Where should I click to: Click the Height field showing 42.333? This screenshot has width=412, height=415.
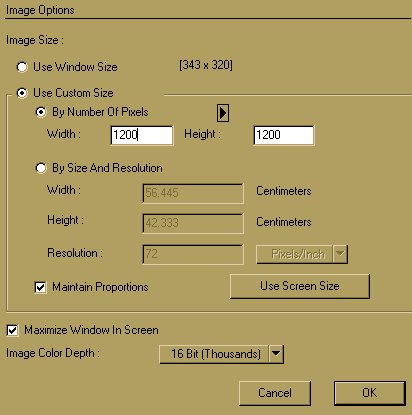(193, 223)
